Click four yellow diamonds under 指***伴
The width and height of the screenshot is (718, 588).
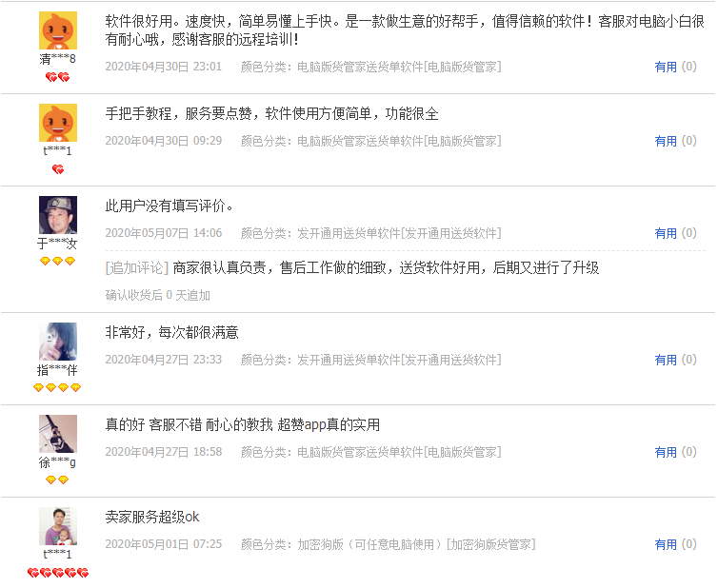click(x=57, y=388)
